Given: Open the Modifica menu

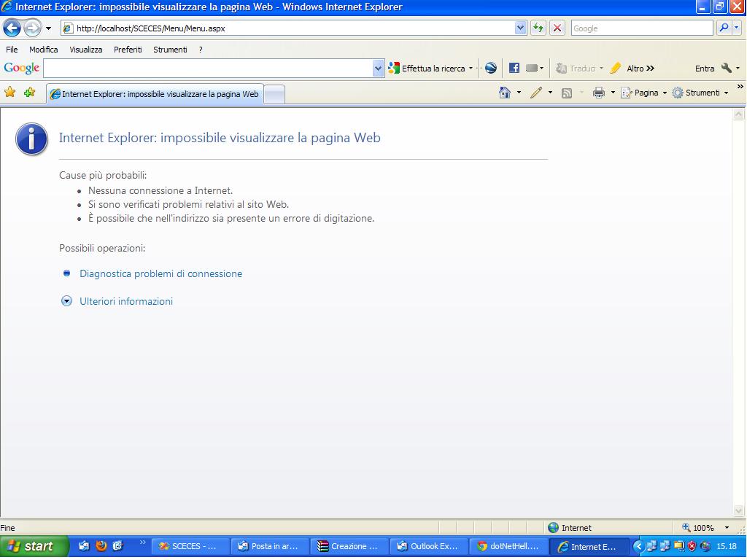Looking at the screenshot, I should coord(43,50).
